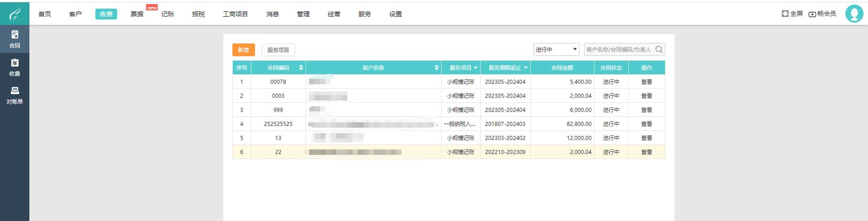The image size is (868, 221).
Task: Open the user avatar menu
Action: [x=854, y=14]
